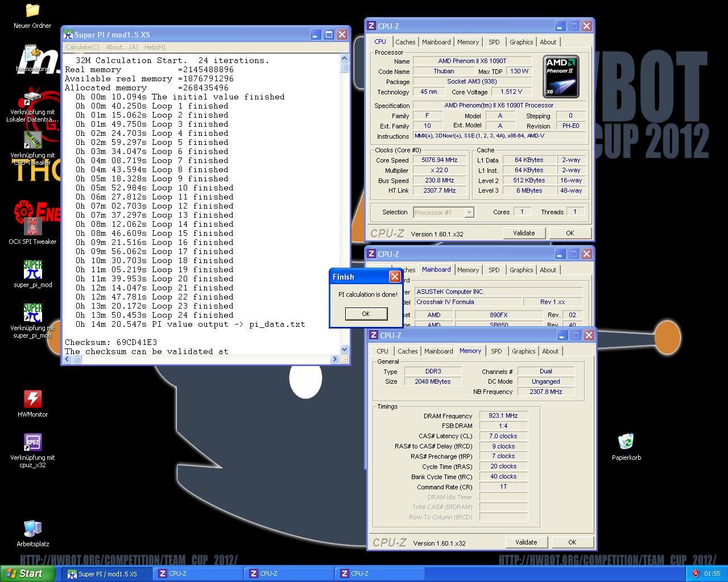Open the CPU-Tweaker shortcut icon
728x582 pixels.
coord(32,140)
